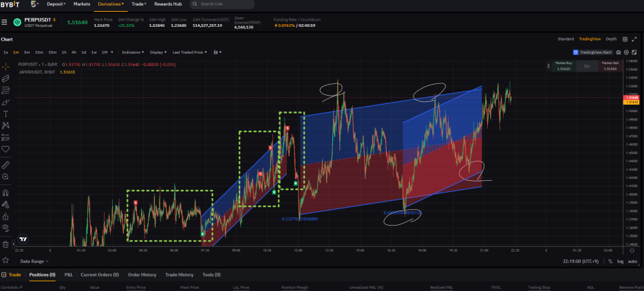
Task: Toggle stay in drawing mode
Action: click(6, 204)
